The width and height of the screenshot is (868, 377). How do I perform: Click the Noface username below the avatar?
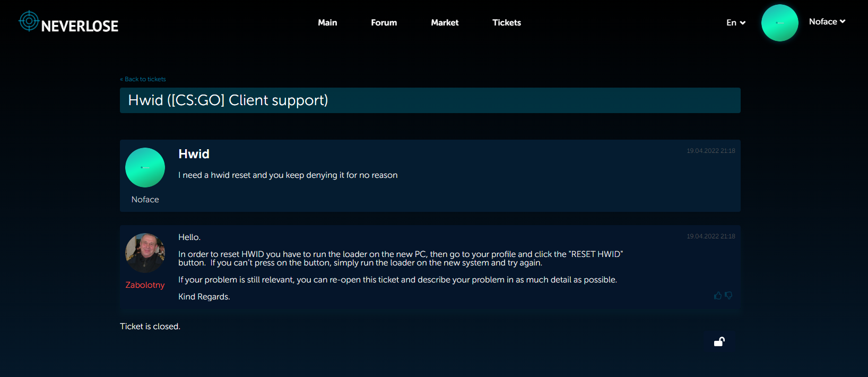coord(145,200)
